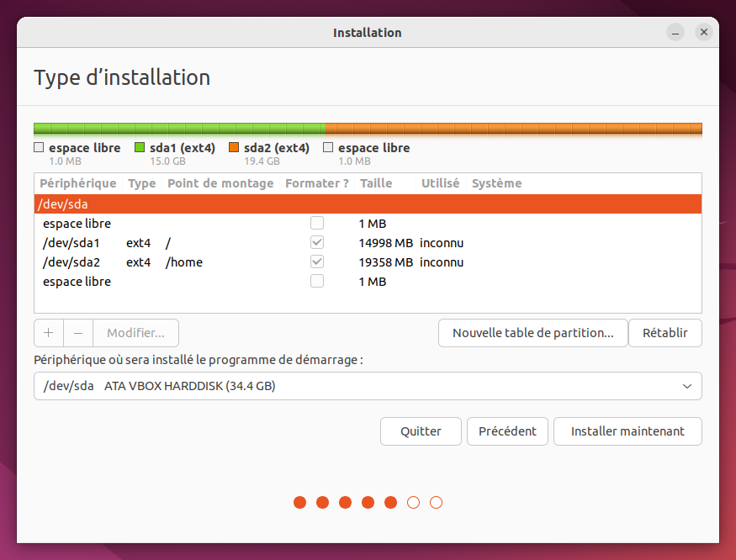
Task: Toggle format checkbox for /dev/sda1
Action: point(317,243)
